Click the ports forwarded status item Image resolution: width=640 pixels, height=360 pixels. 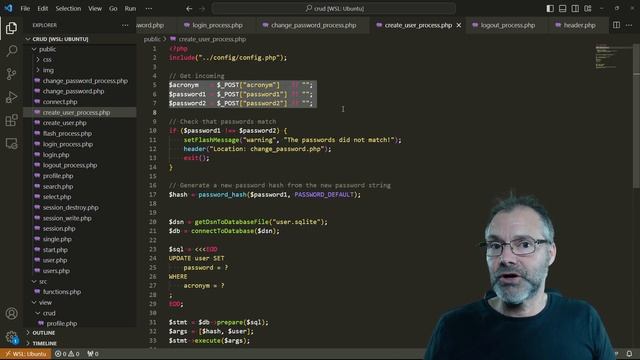coord(93,354)
